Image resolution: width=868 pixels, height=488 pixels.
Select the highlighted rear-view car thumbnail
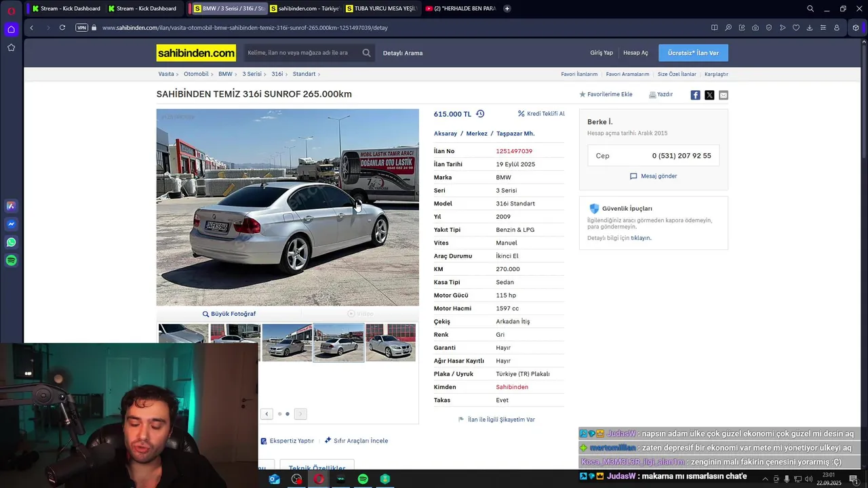[x=339, y=342]
